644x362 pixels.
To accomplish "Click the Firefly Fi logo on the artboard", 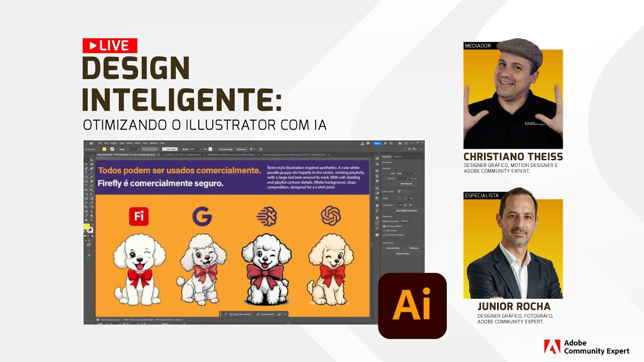I will tap(139, 216).
